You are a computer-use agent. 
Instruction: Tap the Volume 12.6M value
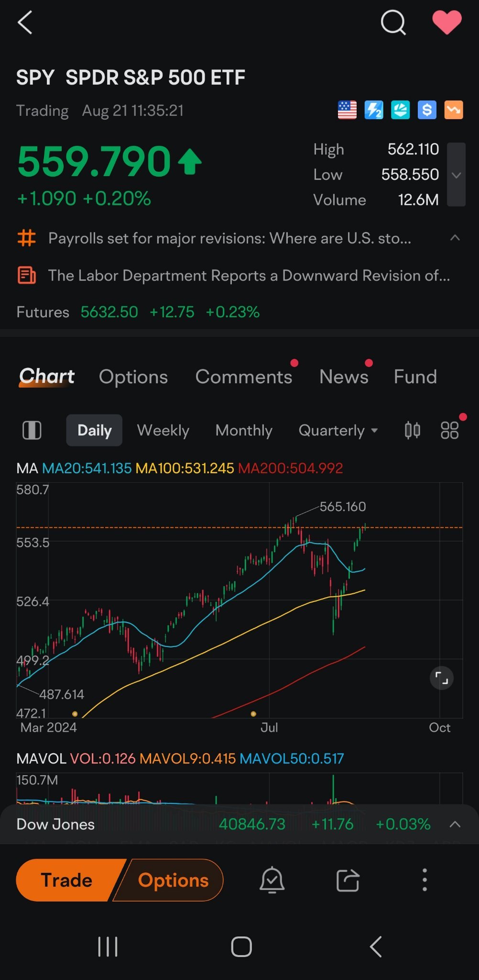tap(418, 200)
